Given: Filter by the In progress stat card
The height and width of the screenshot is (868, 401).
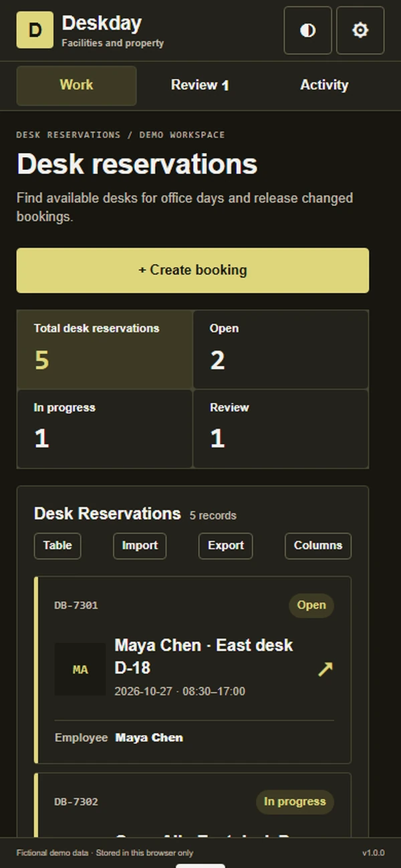Looking at the screenshot, I should click(105, 429).
